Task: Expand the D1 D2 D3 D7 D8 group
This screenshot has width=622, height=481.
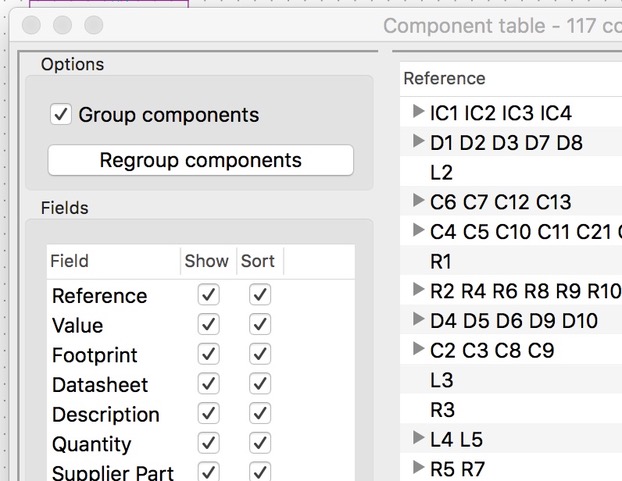Action: (418, 142)
